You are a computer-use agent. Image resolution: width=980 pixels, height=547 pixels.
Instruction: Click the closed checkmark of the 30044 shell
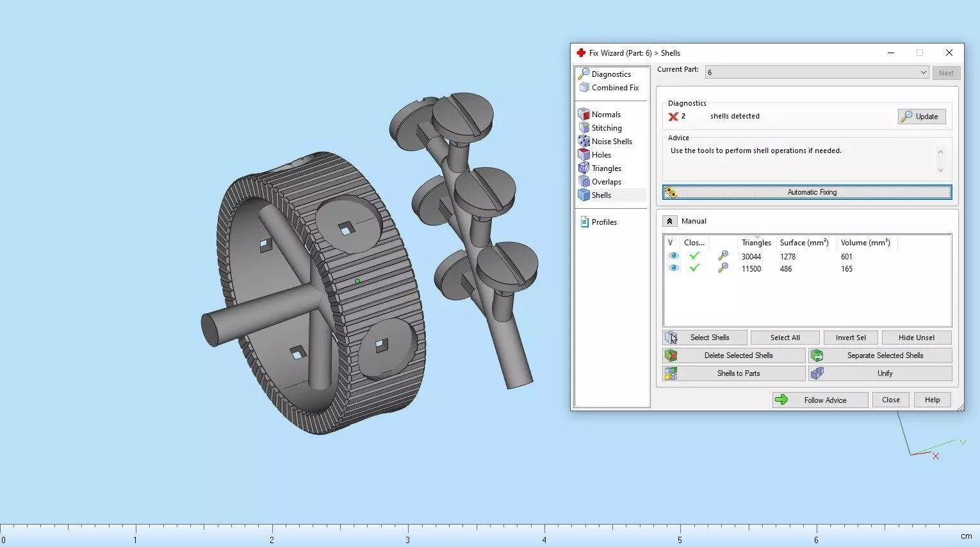coord(694,256)
